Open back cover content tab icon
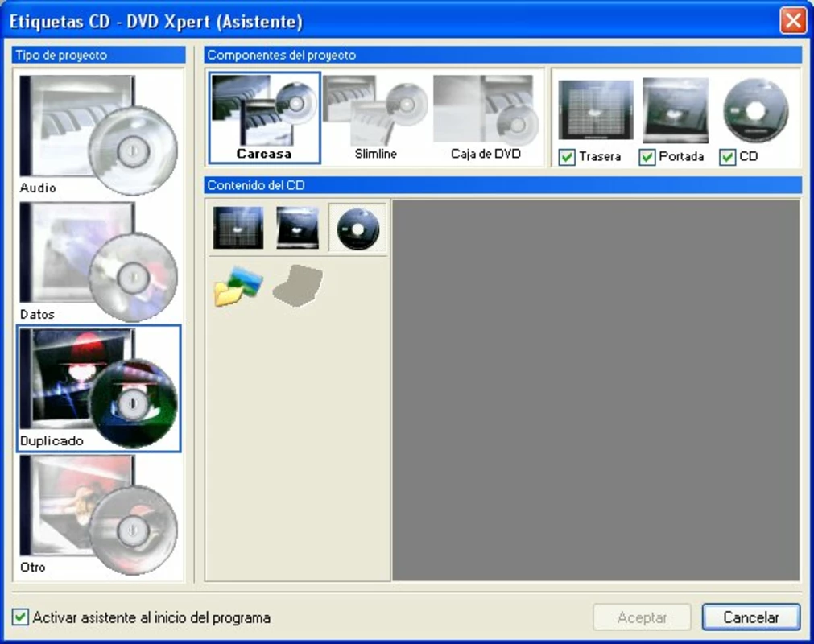This screenshot has width=814, height=644. click(238, 228)
